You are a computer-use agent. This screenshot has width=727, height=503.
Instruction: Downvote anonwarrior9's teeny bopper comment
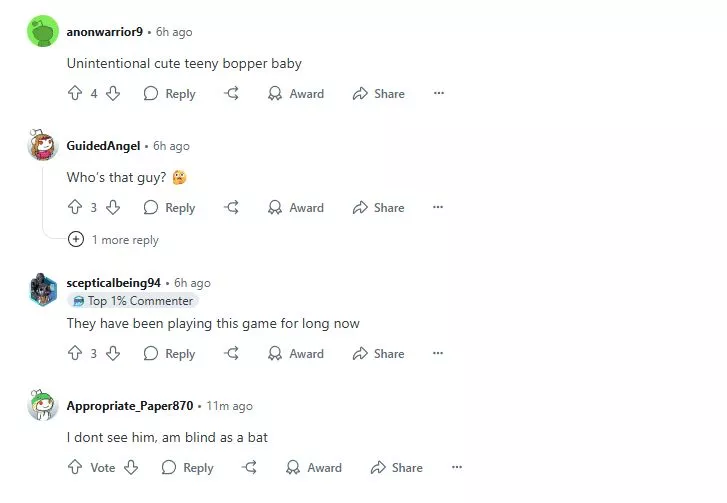tap(113, 93)
